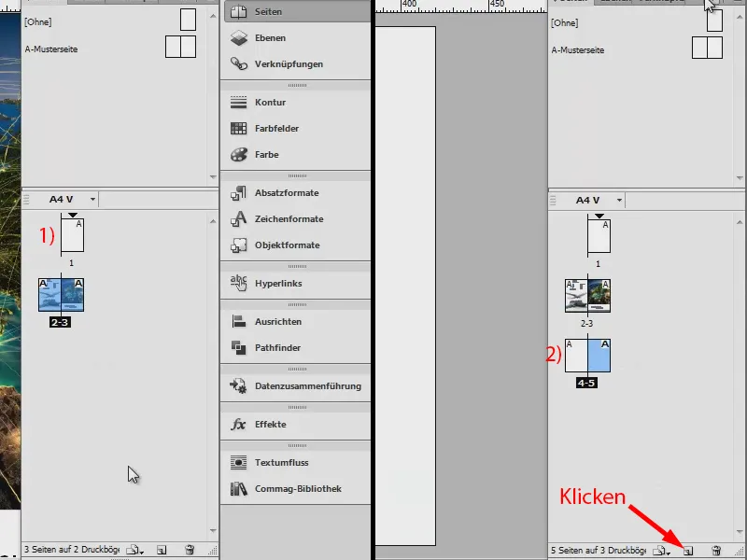Select highlighted page 5 thumbnail in right panel
This screenshot has width=747, height=560.
(599, 356)
